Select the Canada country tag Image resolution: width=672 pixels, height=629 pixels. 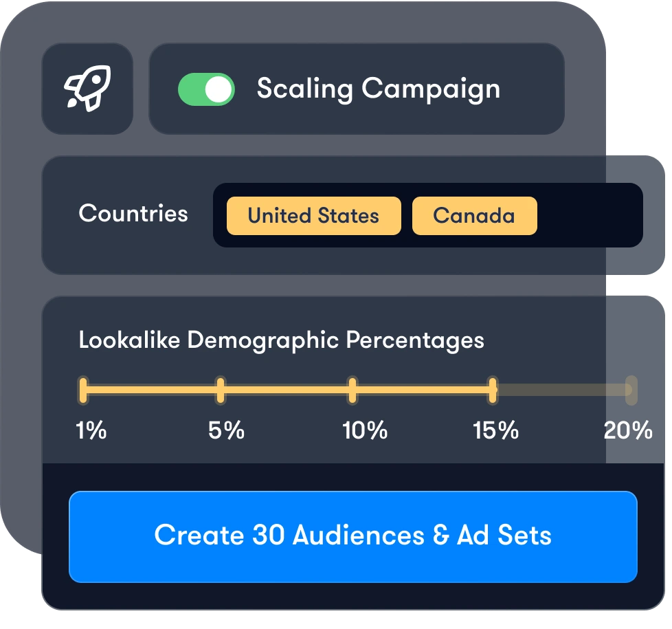[474, 216]
